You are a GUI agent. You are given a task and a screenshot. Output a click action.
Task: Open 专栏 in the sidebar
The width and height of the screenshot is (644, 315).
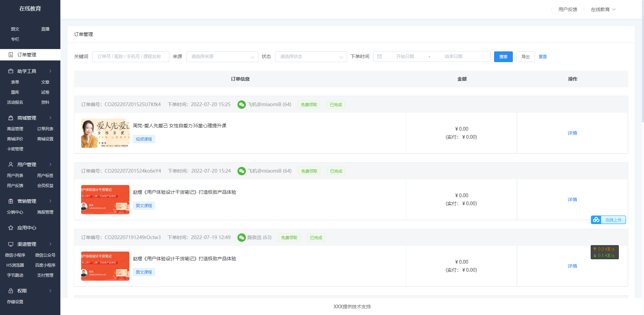tap(15, 39)
